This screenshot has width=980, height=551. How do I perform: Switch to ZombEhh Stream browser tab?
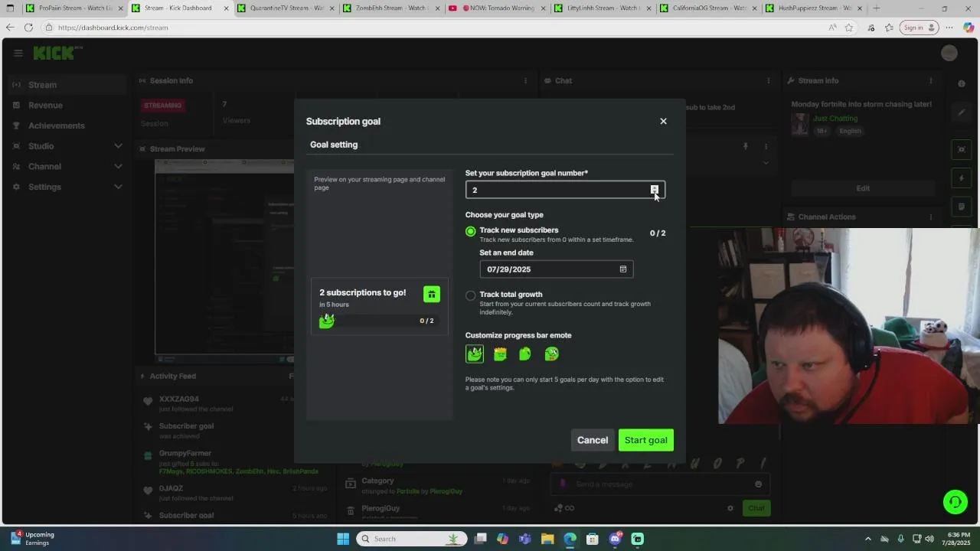pyautogui.click(x=391, y=8)
